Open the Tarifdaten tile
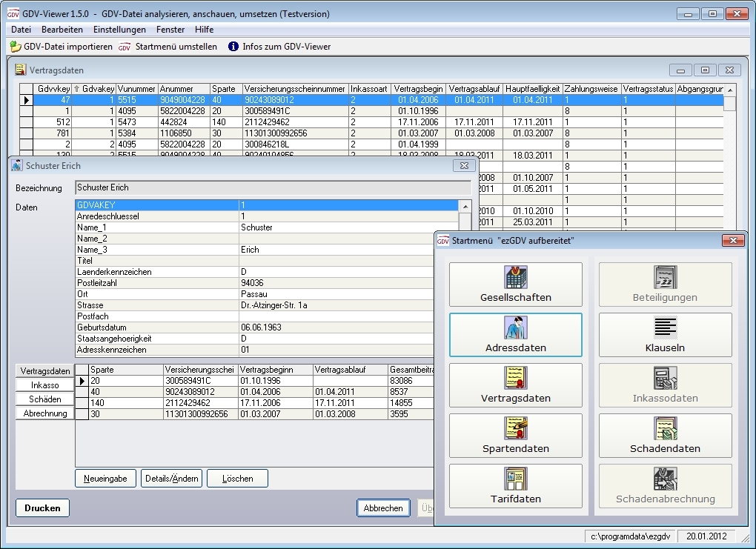 click(x=515, y=486)
